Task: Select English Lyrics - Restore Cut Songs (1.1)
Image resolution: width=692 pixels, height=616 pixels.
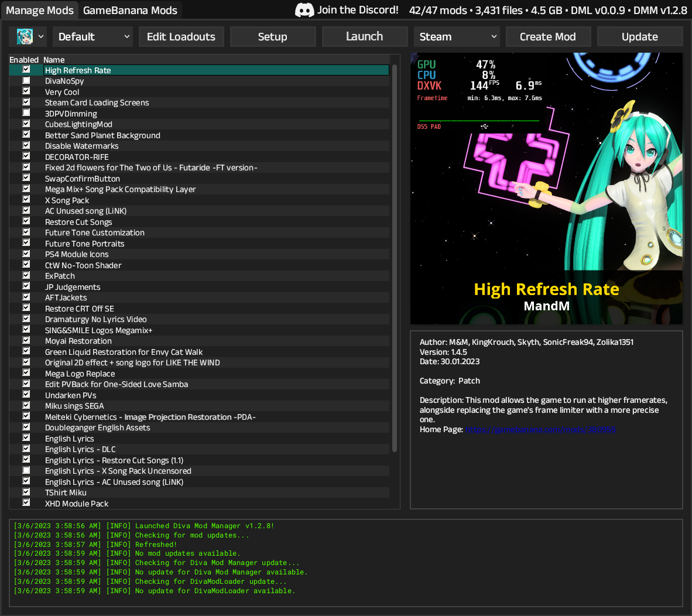Action: (x=199, y=460)
